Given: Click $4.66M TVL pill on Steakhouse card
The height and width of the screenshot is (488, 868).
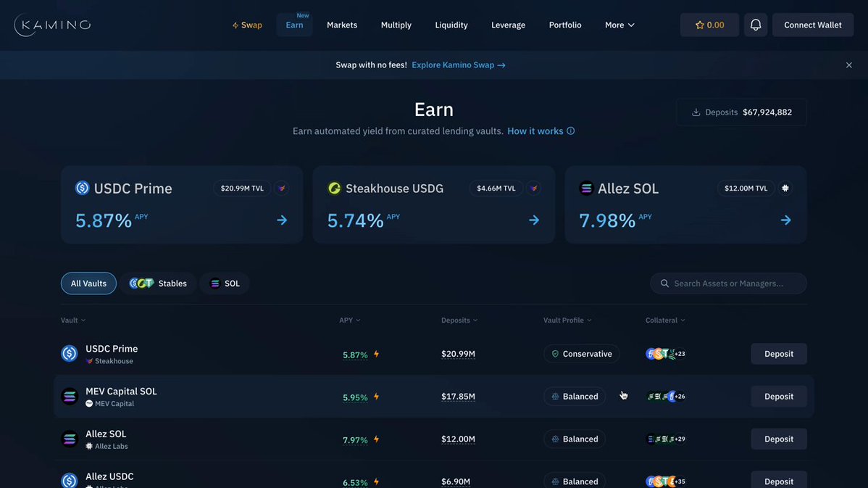Looking at the screenshot, I should click(x=496, y=189).
